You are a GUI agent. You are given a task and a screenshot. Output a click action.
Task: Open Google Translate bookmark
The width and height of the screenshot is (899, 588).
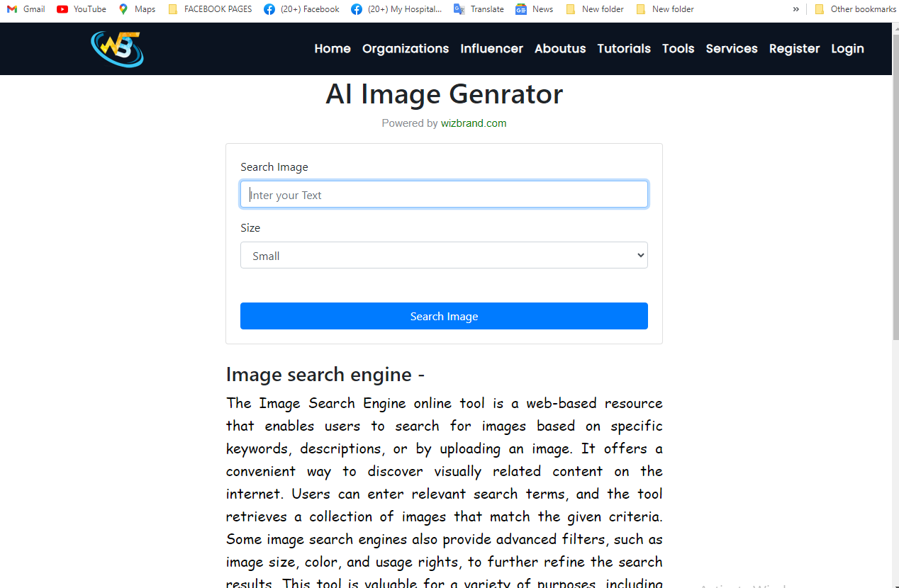[x=479, y=9]
